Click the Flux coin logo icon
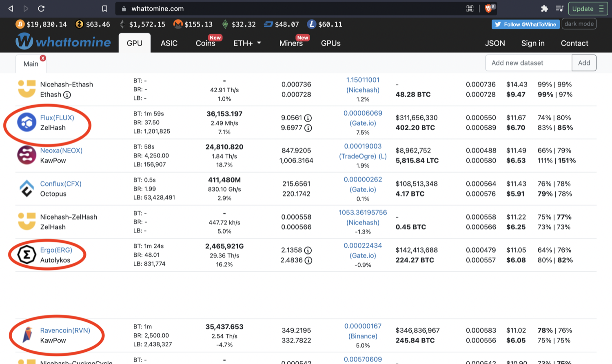Viewport: 612px width, 364px height. (27, 122)
